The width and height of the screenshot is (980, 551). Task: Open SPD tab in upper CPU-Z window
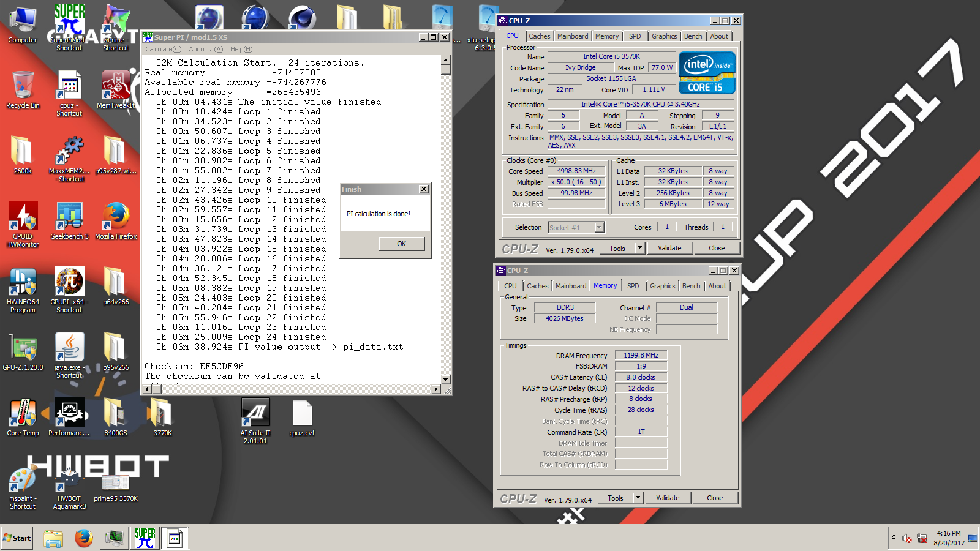click(635, 36)
